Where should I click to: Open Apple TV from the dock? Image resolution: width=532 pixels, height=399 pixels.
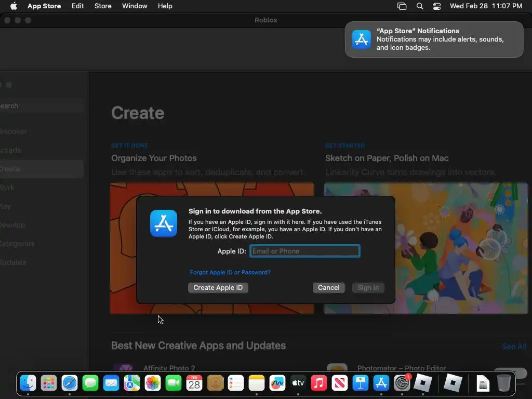tap(298, 383)
